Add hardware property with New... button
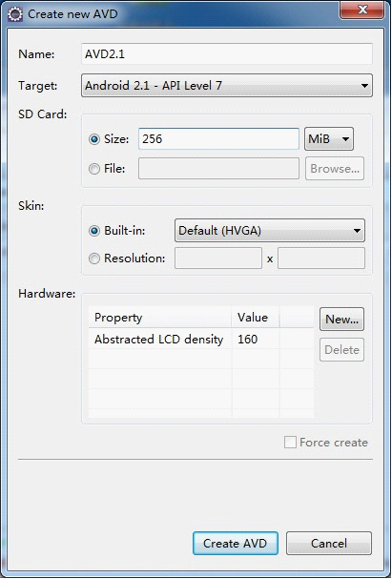392x579 pixels. point(341,319)
